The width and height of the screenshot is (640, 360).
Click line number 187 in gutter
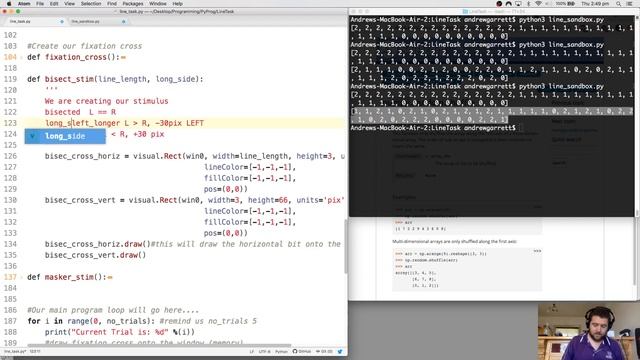[x=10, y=321]
